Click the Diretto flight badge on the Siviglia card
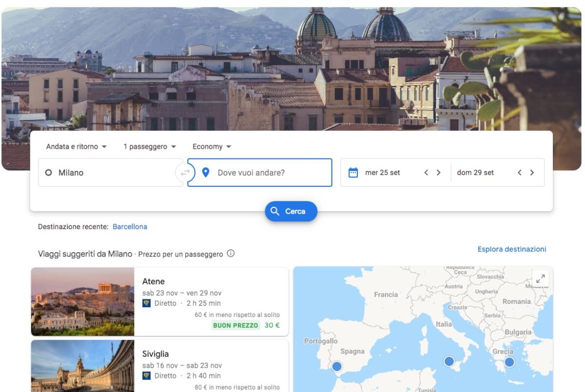 (x=147, y=376)
